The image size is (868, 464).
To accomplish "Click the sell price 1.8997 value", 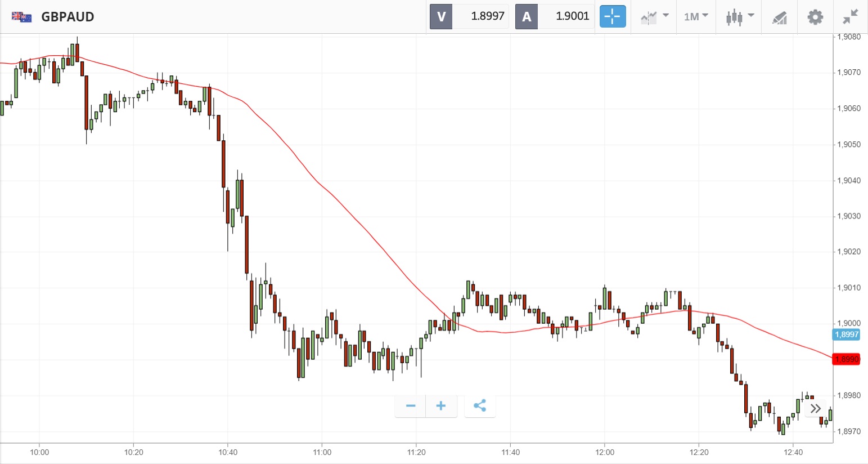I will tap(487, 16).
